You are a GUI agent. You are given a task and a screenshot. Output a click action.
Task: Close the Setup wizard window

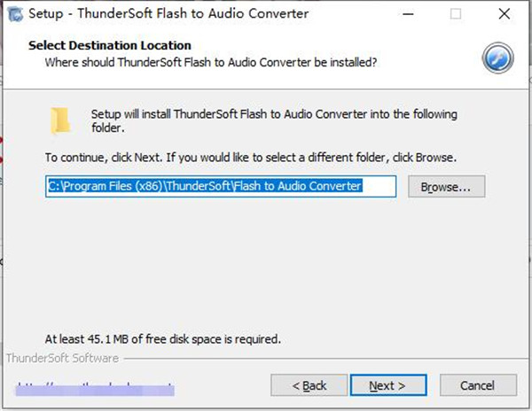coord(505,14)
